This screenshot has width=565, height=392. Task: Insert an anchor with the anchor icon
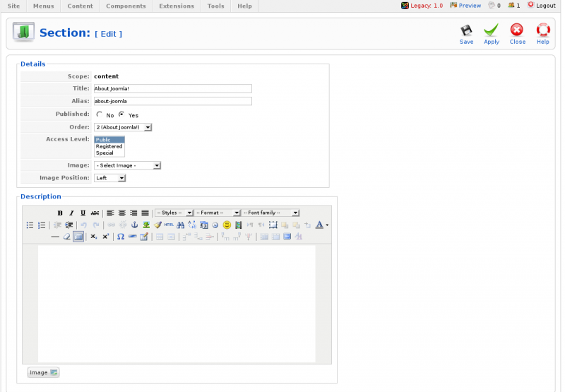pyautogui.click(x=134, y=225)
